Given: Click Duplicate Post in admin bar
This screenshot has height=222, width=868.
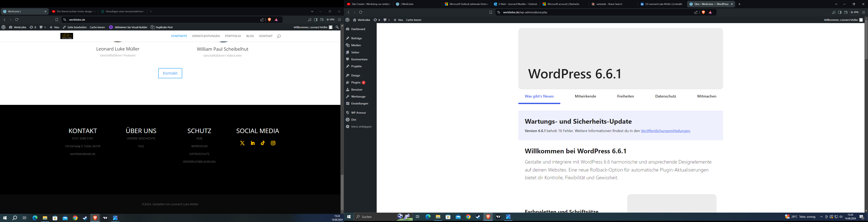Looking at the screenshot, I should (162, 27).
